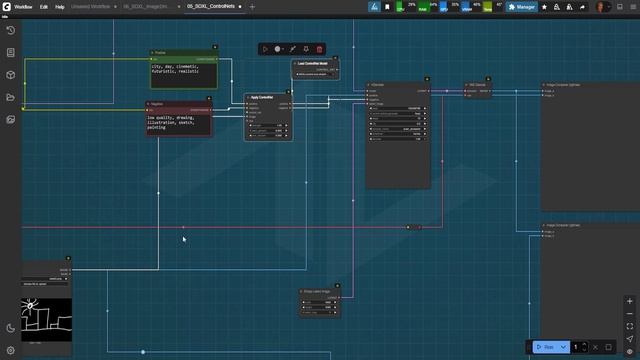Open the node color picker circle
The height and width of the screenshot is (360, 640).
tap(278, 49)
